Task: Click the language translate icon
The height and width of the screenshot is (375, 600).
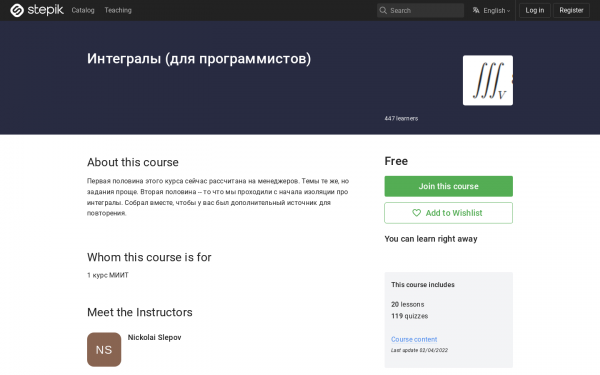Action: pyautogui.click(x=476, y=10)
